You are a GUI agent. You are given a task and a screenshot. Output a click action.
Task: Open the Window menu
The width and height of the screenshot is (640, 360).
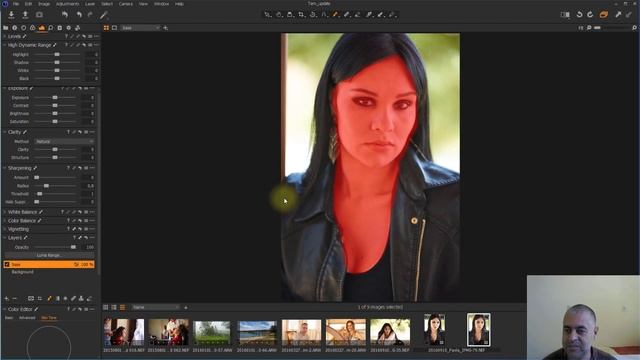tap(161, 4)
